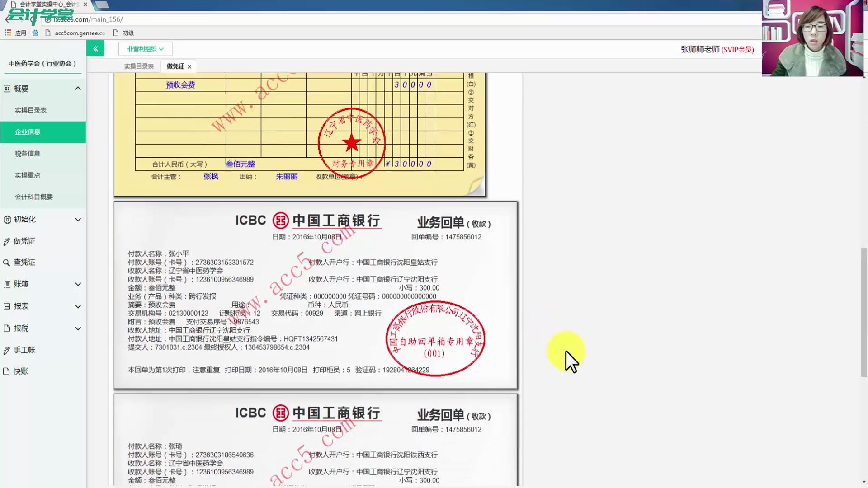Select 企业信息 in sidebar
The height and width of the screenshot is (488, 868).
pos(43,132)
